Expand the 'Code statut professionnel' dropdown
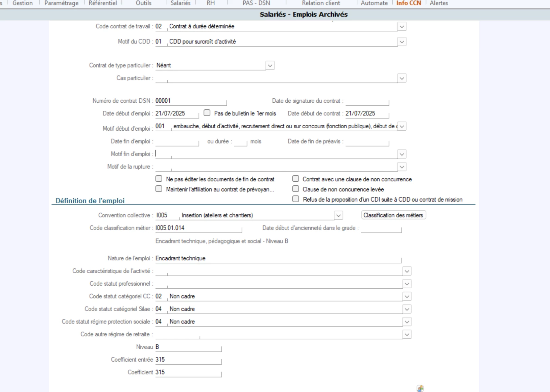This screenshot has width=550, height=392. [407, 284]
